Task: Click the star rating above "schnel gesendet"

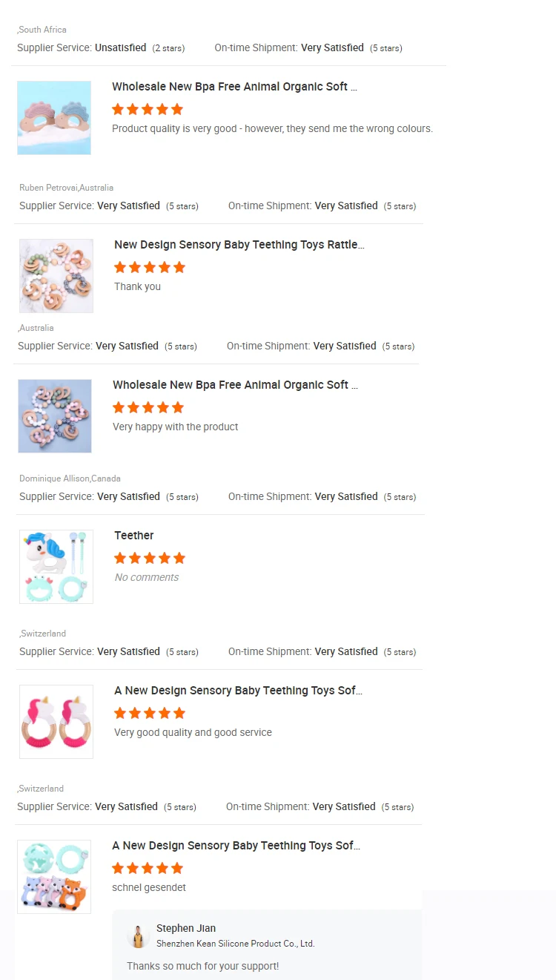Action: pyautogui.click(x=147, y=869)
